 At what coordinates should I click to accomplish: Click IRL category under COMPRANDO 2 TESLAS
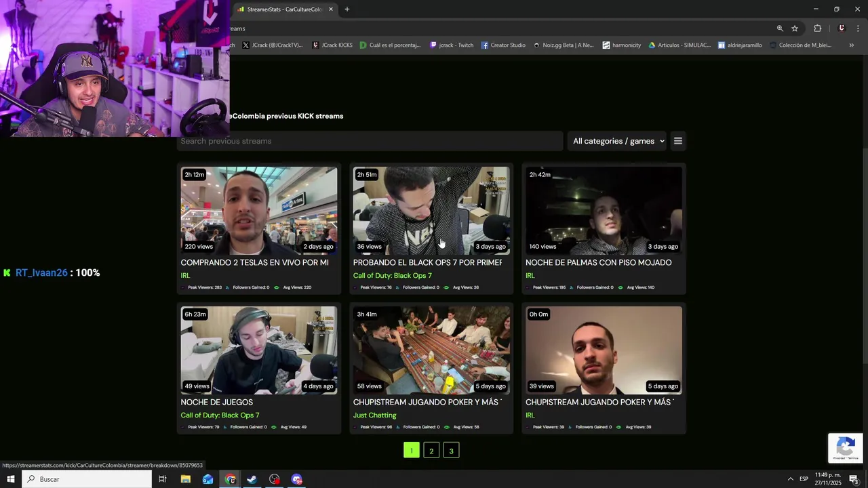click(185, 276)
